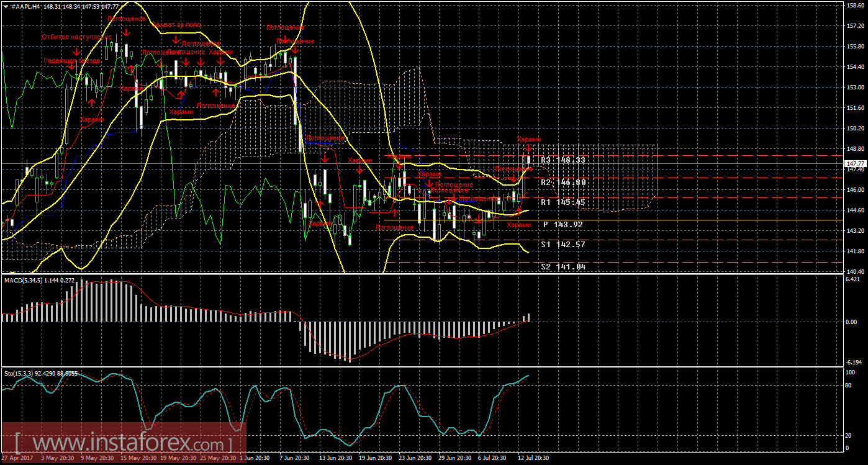The width and height of the screenshot is (868, 465).
Task: Click the arrow under the rightmost 'Харами' label
Action: point(528,149)
